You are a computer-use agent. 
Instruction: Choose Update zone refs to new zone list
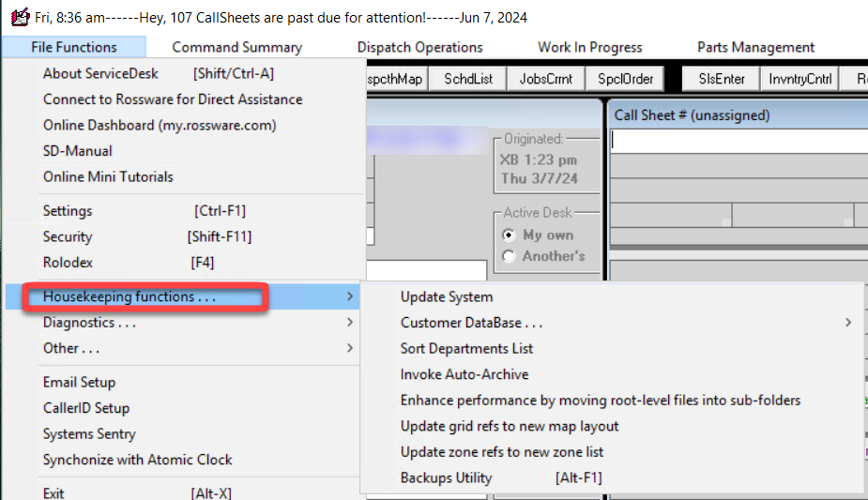[612, 452]
